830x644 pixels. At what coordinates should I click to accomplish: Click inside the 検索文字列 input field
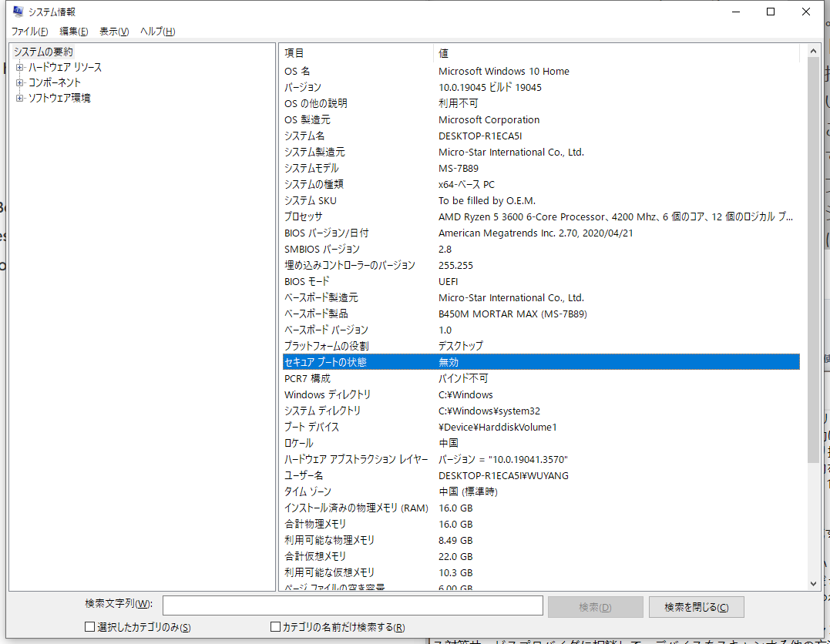(x=352, y=606)
